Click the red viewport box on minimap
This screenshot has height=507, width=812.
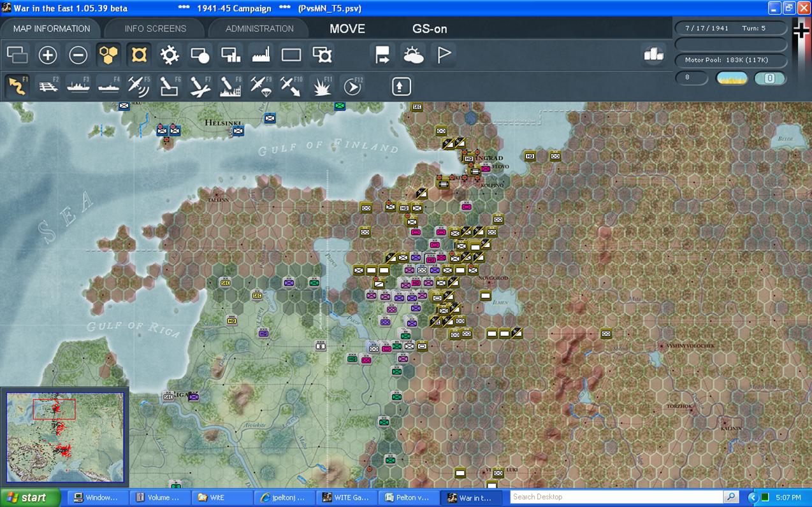coord(54,409)
